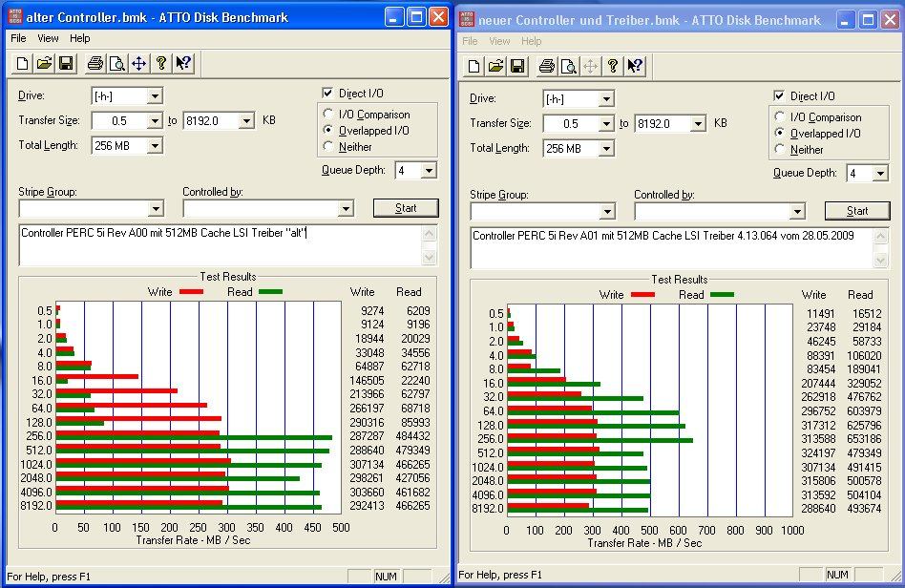Click Print Preview icon in neuer Controller window
The image size is (905, 588).
point(569,67)
